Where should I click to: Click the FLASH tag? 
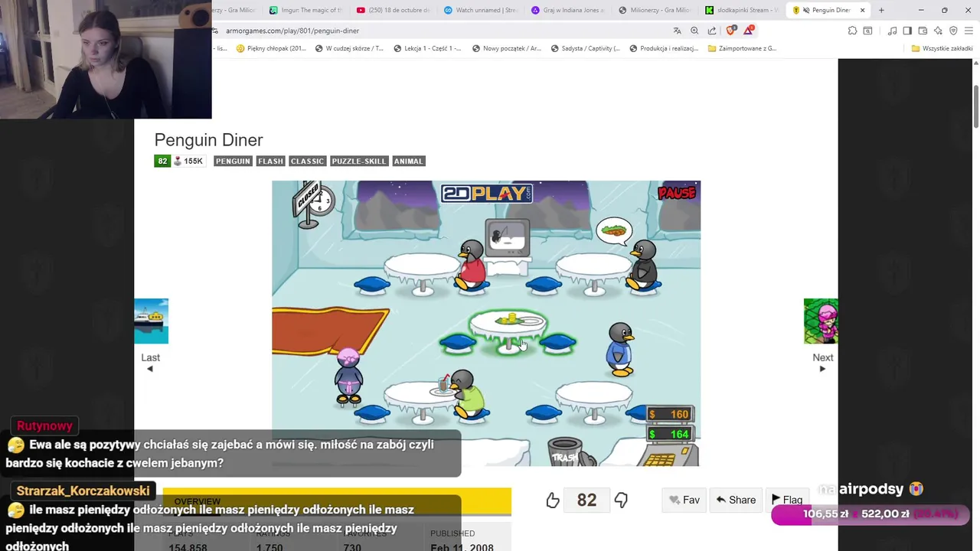270,161
